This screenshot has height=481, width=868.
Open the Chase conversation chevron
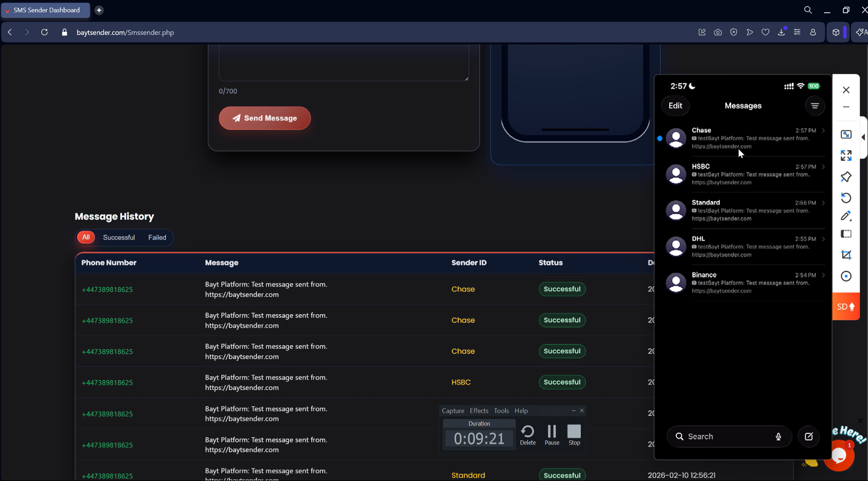[823, 131]
